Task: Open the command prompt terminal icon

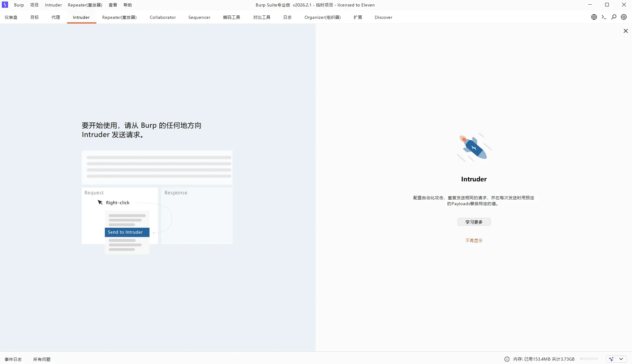Action: pyautogui.click(x=604, y=17)
